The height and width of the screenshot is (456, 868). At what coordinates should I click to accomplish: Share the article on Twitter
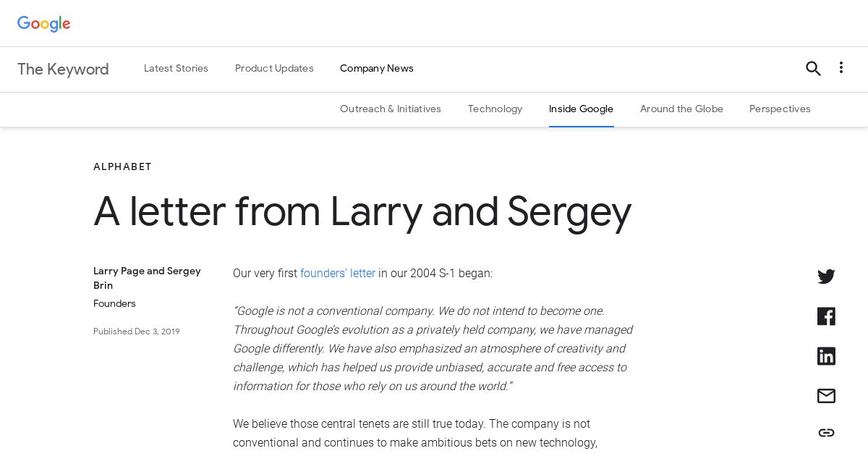826,276
